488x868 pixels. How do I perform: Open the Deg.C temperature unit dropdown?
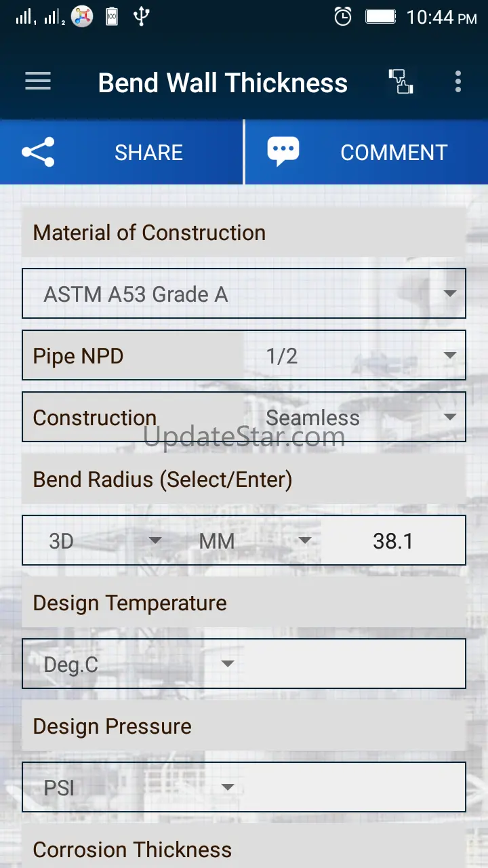pyautogui.click(x=134, y=664)
